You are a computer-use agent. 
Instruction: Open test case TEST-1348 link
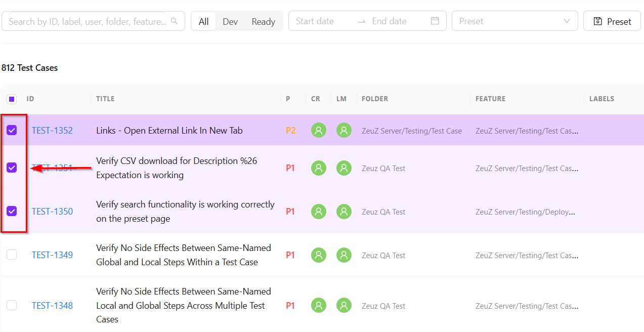pyautogui.click(x=52, y=306)
